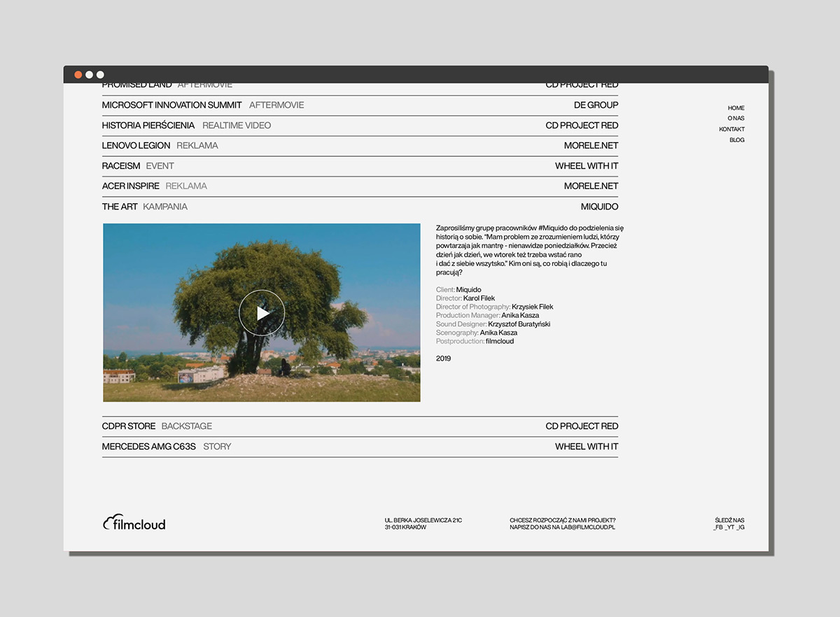This screenshot has height=617, width=840.
Task: Click the Scenography Anika Kasza credit
Action: (x=477, y=333)
